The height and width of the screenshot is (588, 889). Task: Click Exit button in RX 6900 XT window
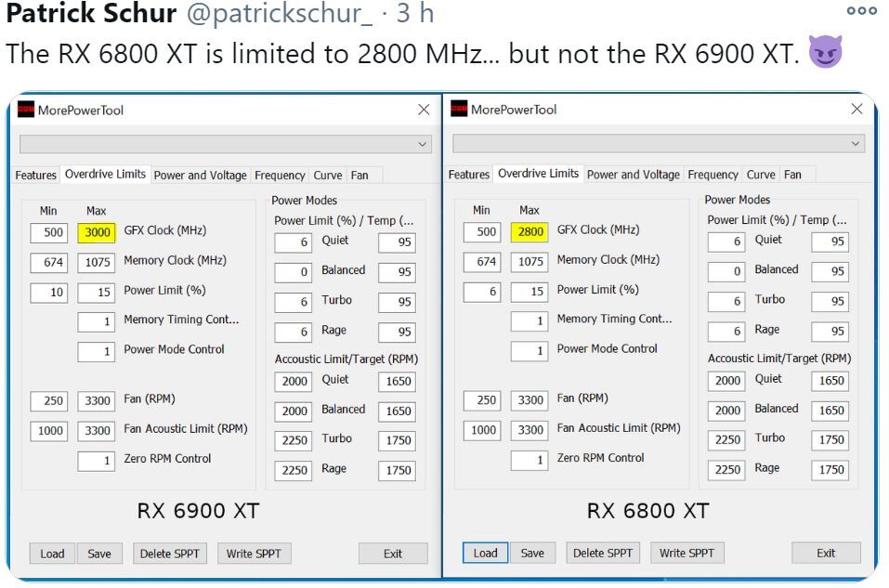pos(393,554)
